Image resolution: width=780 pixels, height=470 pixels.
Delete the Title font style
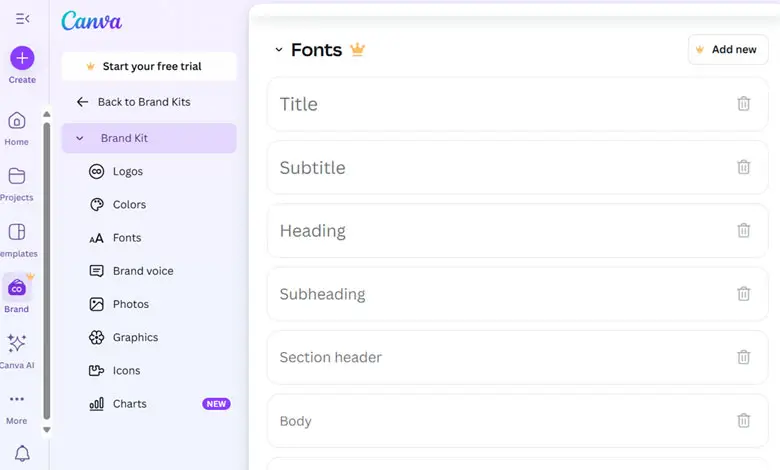tap(744, 103)
